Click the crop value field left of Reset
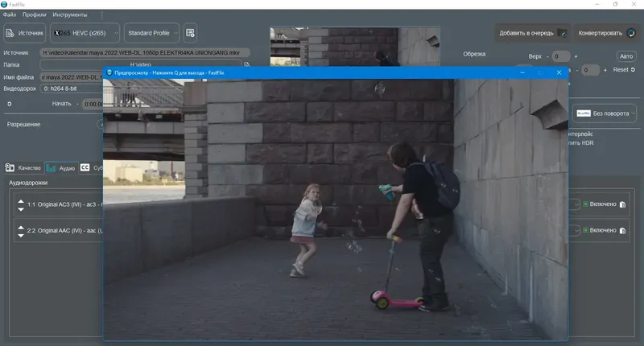 pyautogui.click(x=590, y=70)
